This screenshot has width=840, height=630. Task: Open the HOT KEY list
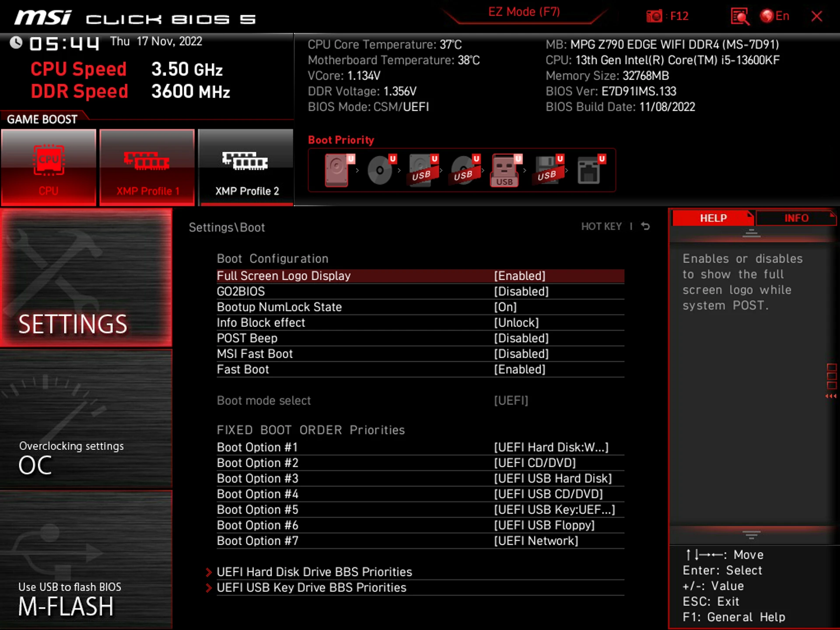tap(601, 226)
